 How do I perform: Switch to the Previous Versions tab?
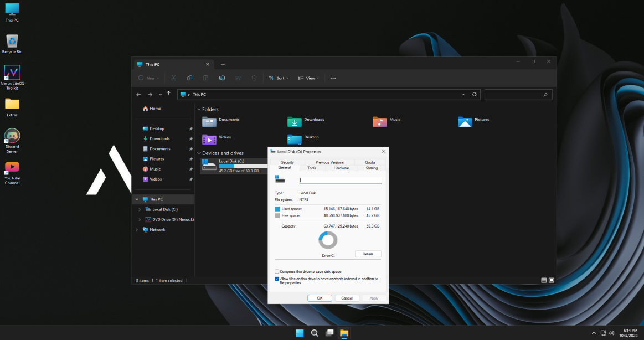pyautogui.click(x=329, y=162)
